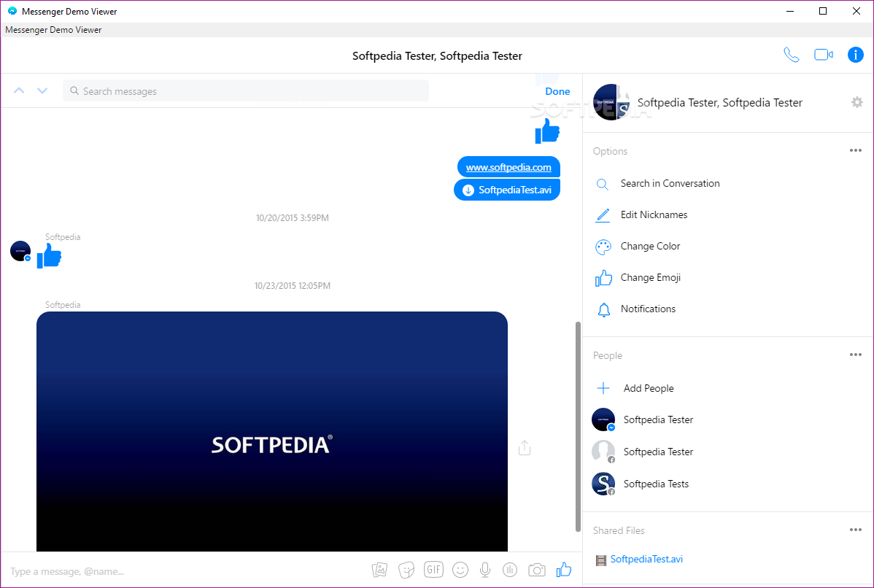
Task: Click the palette icon for Change Color
Action: click(x=603, y=247)
